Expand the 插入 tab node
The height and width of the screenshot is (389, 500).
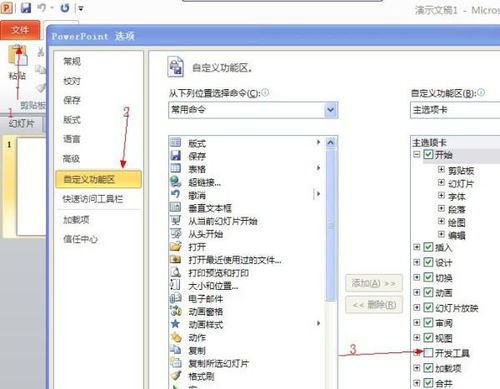[x=416, y=247]
